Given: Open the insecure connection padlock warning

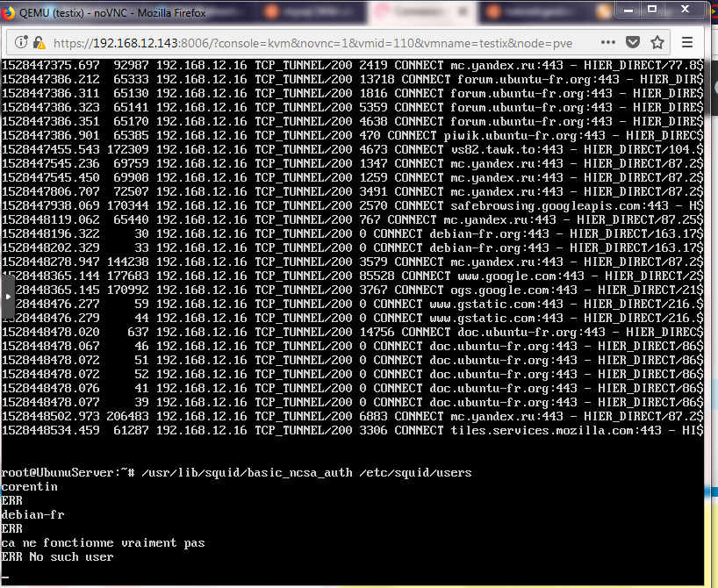Looking at the screenshot, I should coord(39,43).
